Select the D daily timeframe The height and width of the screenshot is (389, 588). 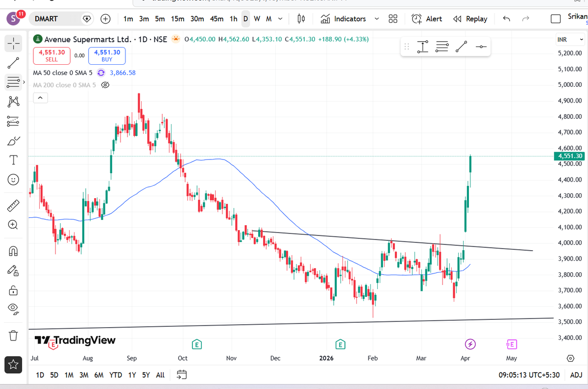coord(245,19)
